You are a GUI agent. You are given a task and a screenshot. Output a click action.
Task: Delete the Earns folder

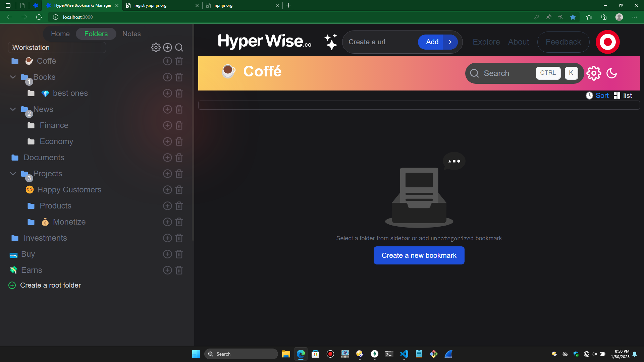pos(179,270)
